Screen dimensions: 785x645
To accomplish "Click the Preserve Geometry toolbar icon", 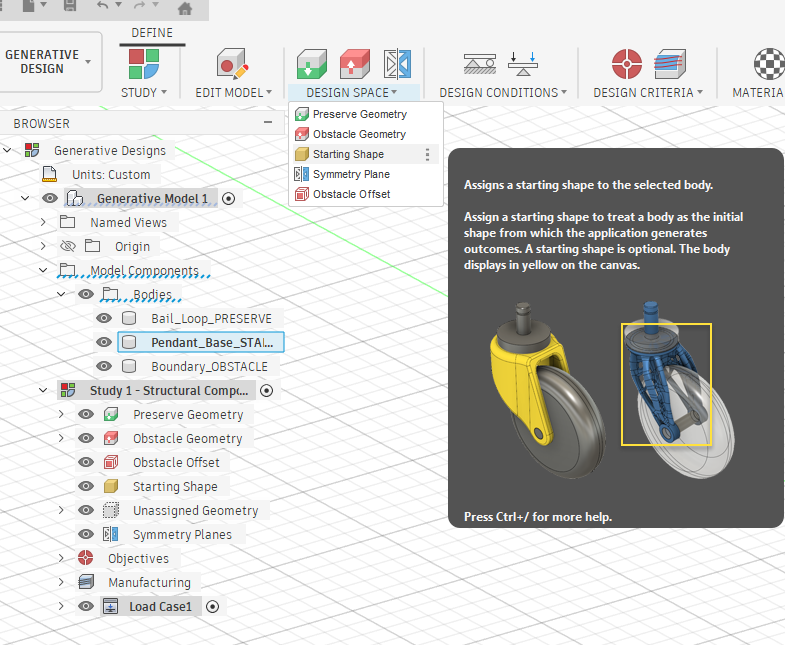I will (x=311, y=64).
